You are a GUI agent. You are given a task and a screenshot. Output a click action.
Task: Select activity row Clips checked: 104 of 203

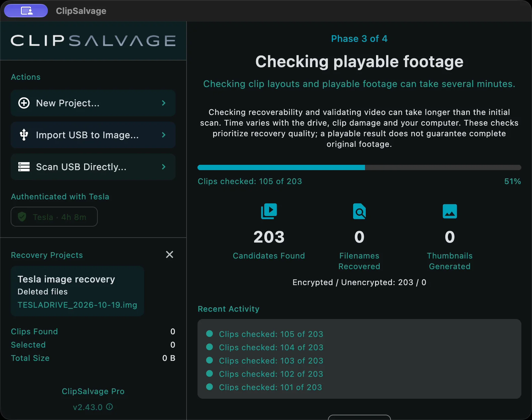tap(271, 348)
